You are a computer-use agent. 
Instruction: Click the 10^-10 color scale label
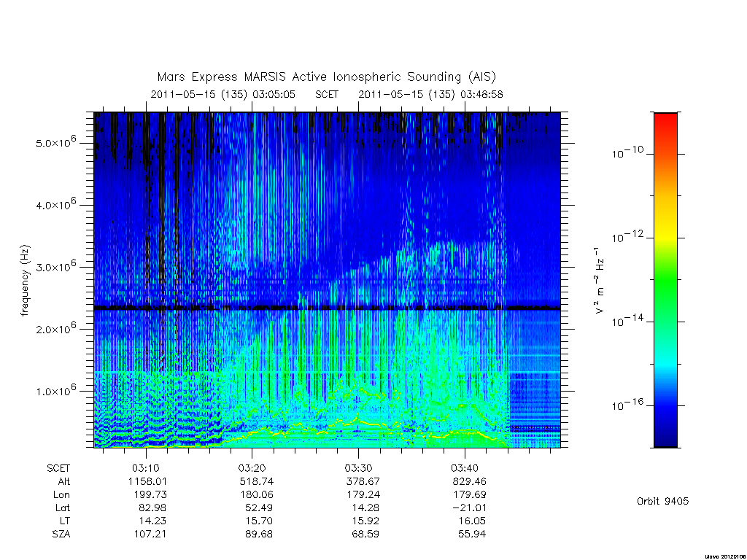[x=627, y=153]
